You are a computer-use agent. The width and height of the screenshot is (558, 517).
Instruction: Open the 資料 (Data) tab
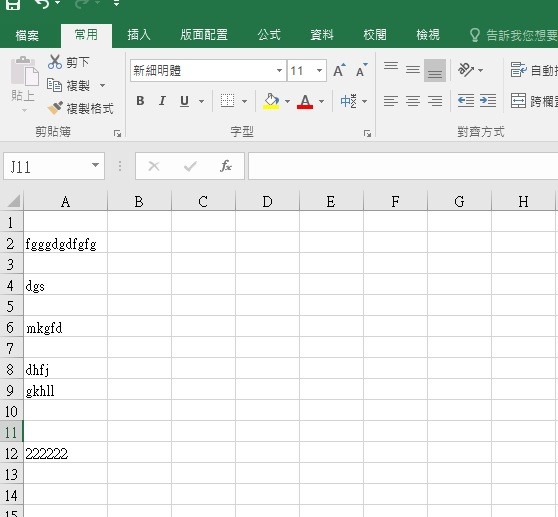click(x=322, y=35)
